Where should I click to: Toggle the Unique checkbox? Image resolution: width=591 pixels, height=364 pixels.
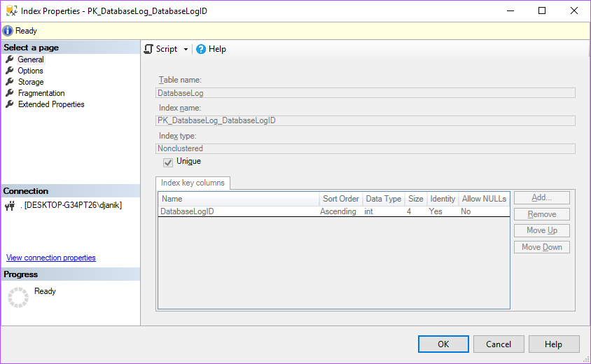[x=168, y=162]
